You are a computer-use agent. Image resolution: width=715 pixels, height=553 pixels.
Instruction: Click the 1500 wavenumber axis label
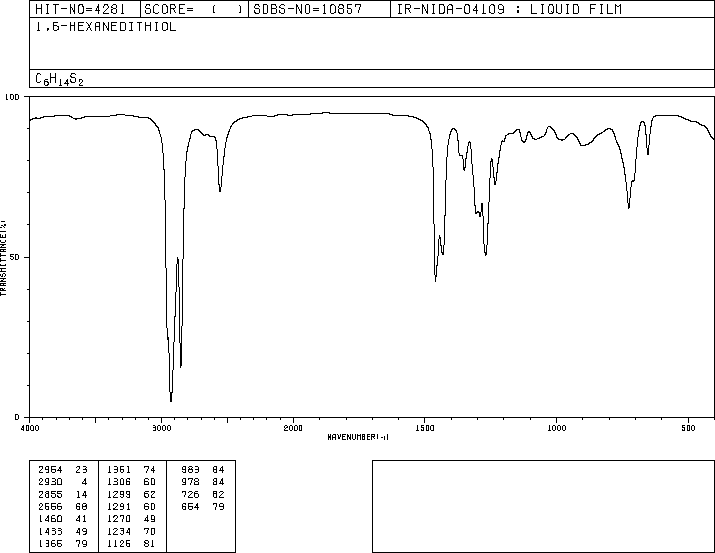425,428
